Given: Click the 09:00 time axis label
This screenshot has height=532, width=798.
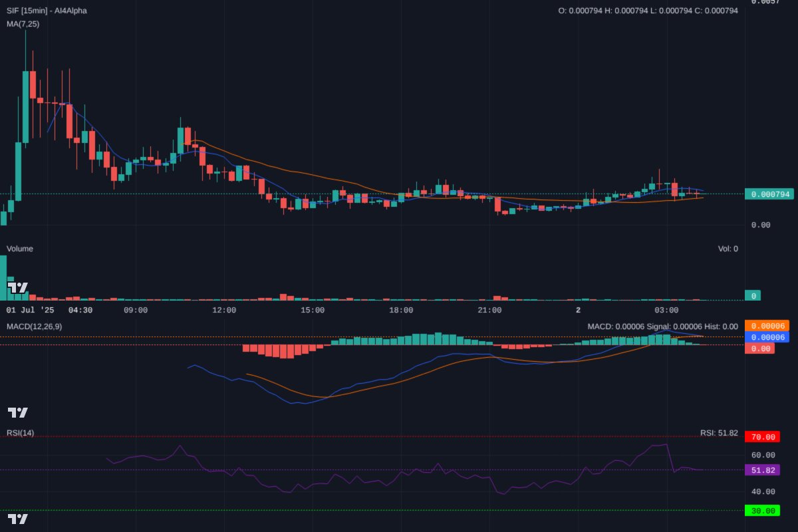Looking at the screenshot, I should [x=136, y=310].
